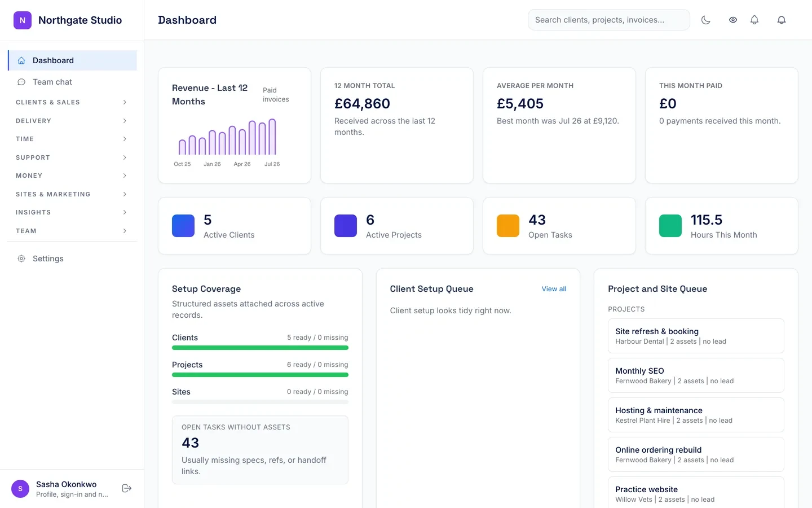Click the Sites coverage progress bar
The image size is (812, 508).
tap(260, 402)
